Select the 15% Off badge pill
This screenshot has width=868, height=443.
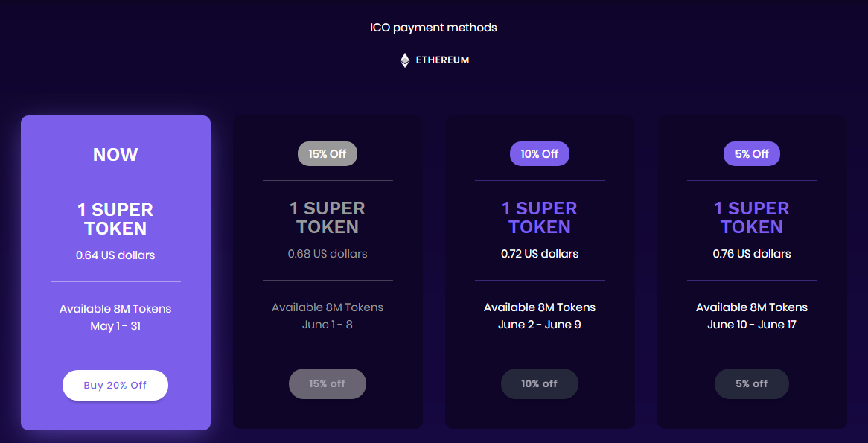point(327,154)
